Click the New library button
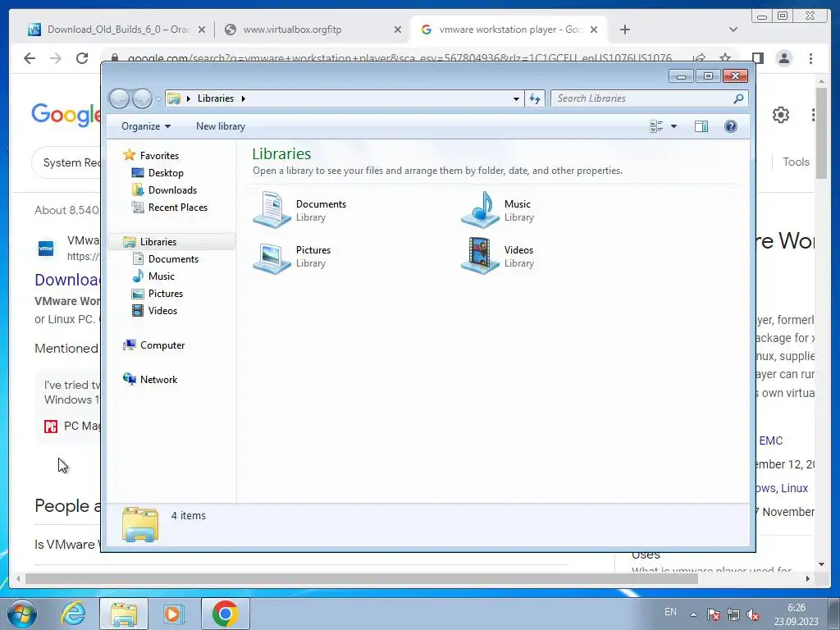 [x=220, y=126]
